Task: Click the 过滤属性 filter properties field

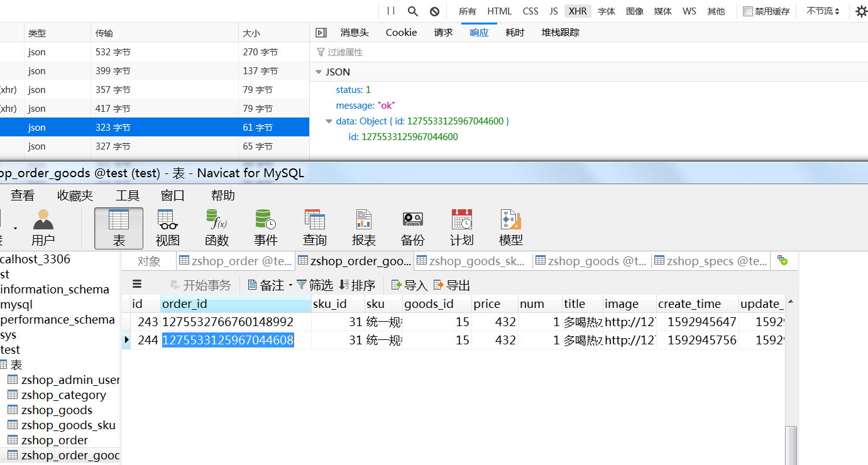Action: pos(589,52)
